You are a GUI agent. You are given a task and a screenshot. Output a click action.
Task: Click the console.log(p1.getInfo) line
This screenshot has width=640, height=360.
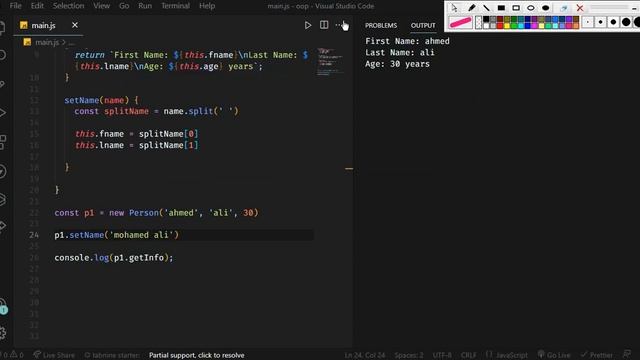113,258
